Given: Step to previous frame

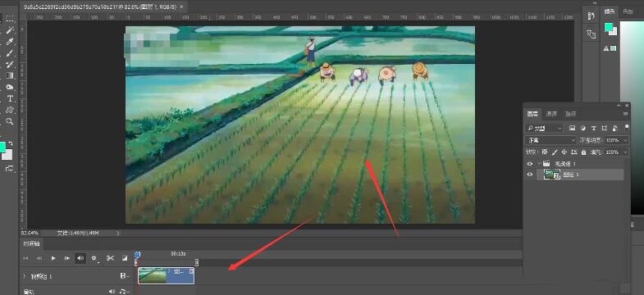Looking at the screenshot, I should point(39,258).
